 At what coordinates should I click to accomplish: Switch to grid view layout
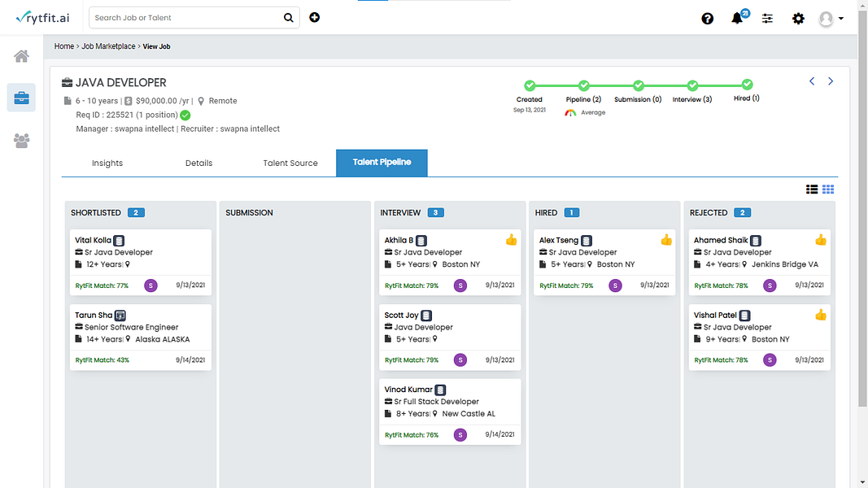click(x=828, y=190)
